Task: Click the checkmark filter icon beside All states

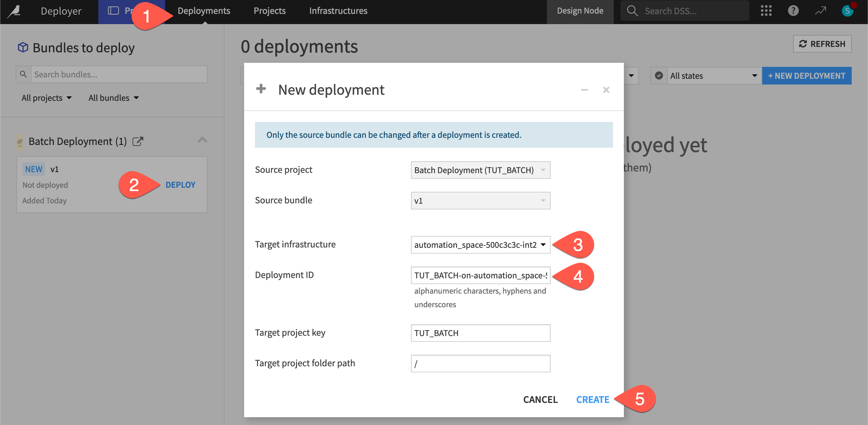Action: [x=659, y=76]
